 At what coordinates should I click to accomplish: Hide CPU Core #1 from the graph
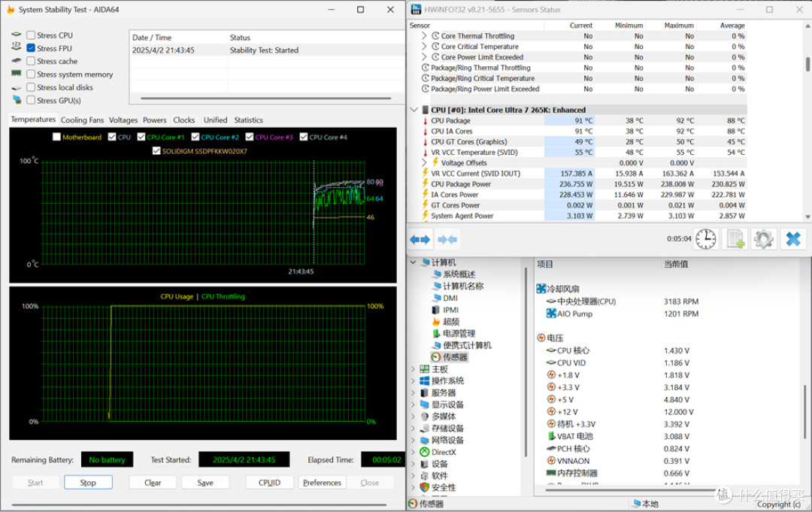click(141, 137)
